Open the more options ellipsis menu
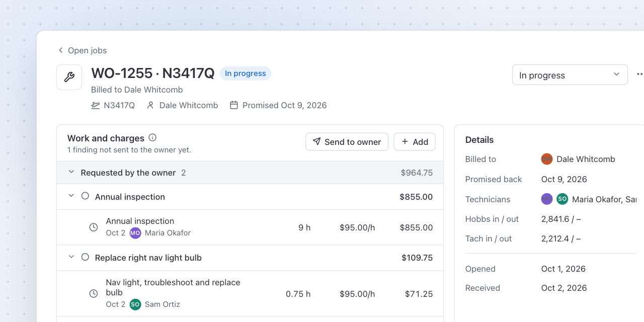 (x=640, y=74)
